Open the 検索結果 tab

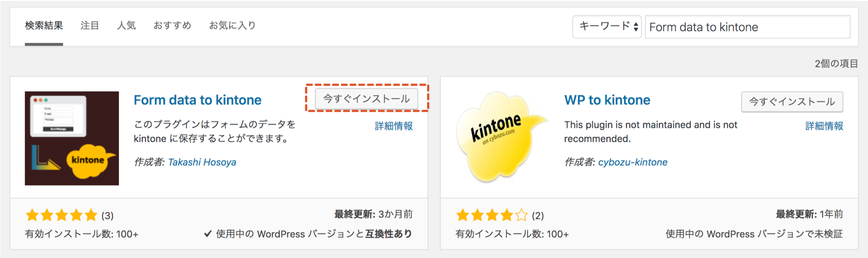[44, 26]
